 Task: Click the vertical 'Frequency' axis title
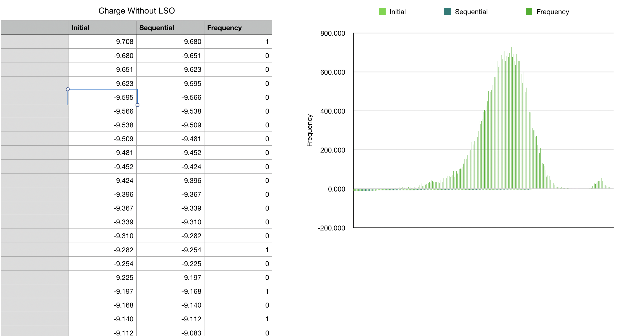(x=309, y=130)
